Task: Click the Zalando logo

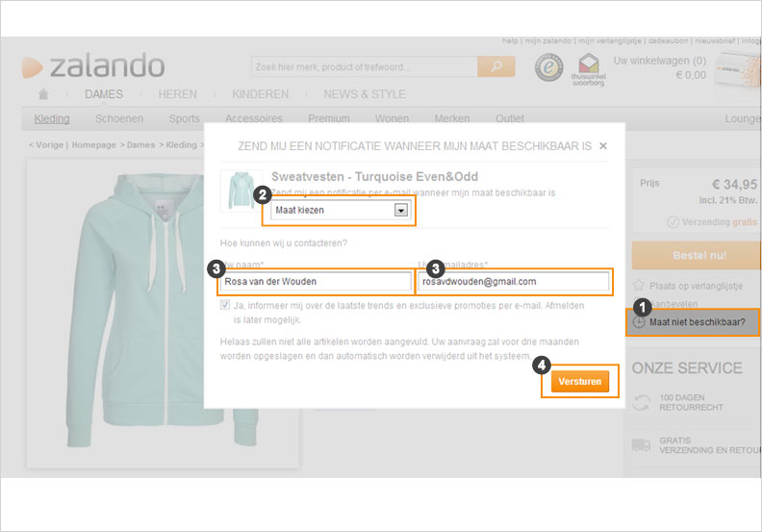Action: click(x=92, y=66)
